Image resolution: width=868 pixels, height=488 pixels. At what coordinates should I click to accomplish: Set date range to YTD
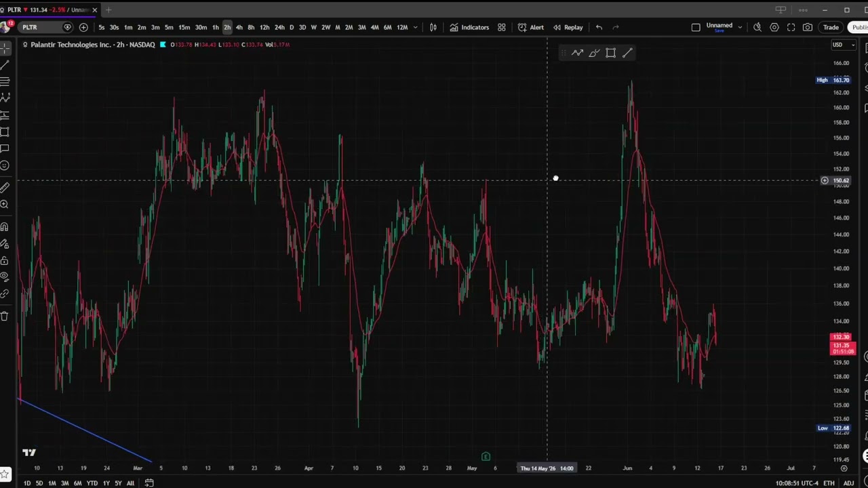[92, 483]
